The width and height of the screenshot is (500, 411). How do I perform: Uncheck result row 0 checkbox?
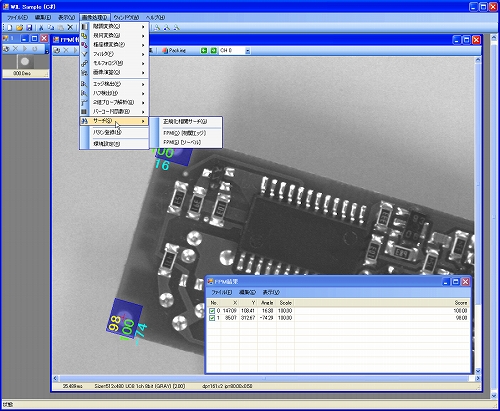pos(212,311)
